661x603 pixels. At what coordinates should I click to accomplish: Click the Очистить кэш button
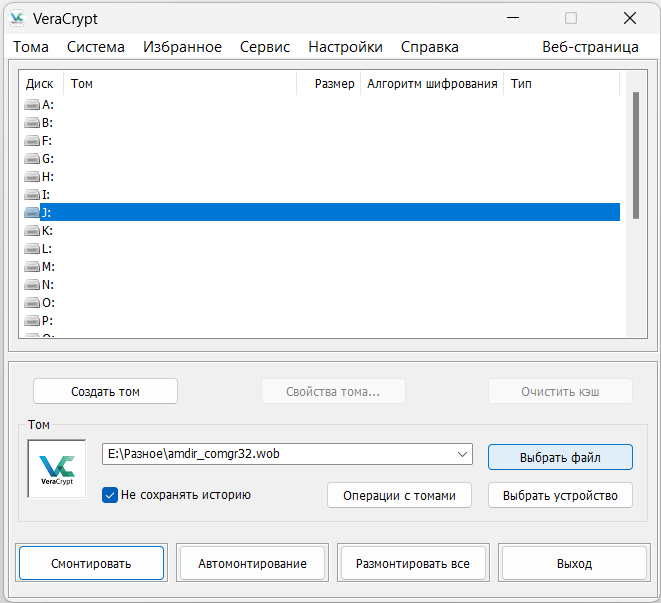pos(560,391)
